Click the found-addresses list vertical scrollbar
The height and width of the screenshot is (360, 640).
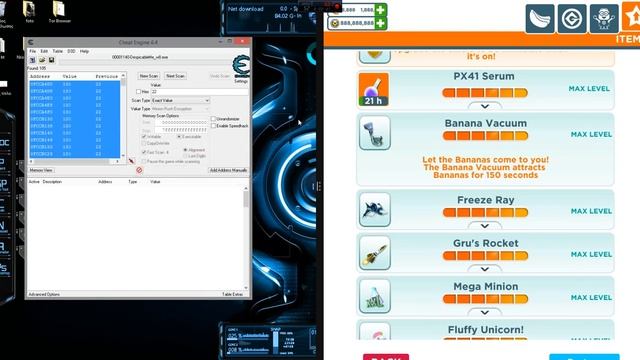coord(123,116)
